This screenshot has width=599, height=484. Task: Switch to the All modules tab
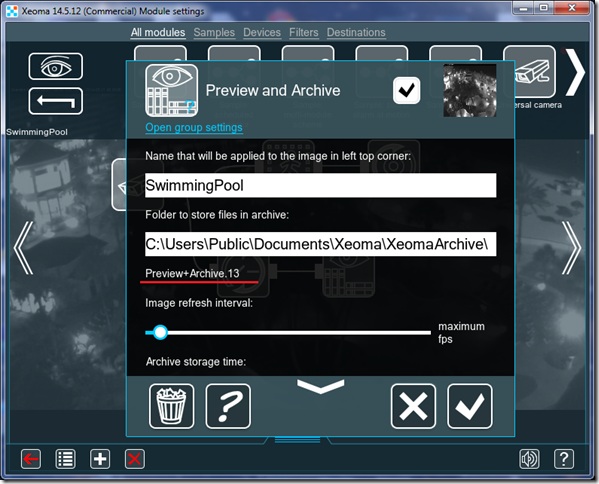click(x=158, y=32)
